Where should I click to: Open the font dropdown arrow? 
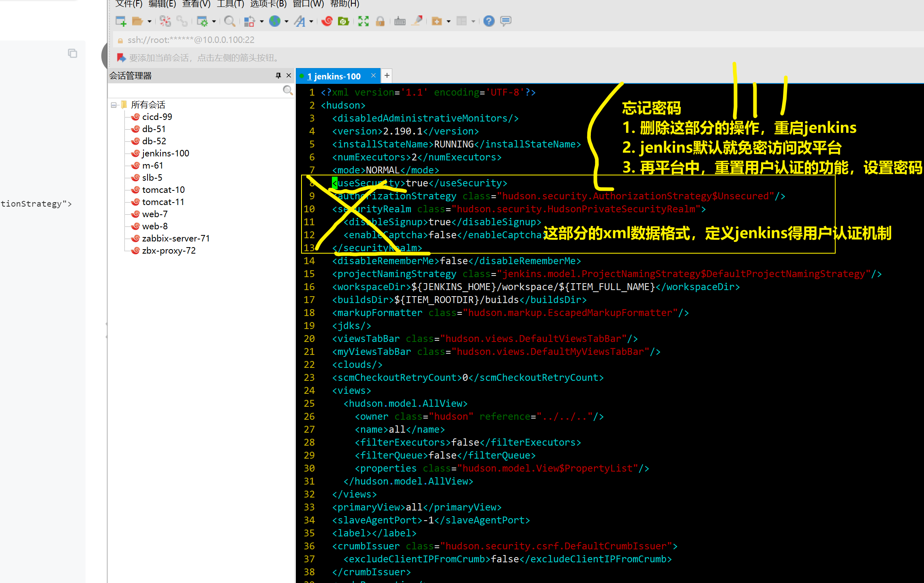click(311, 21)
